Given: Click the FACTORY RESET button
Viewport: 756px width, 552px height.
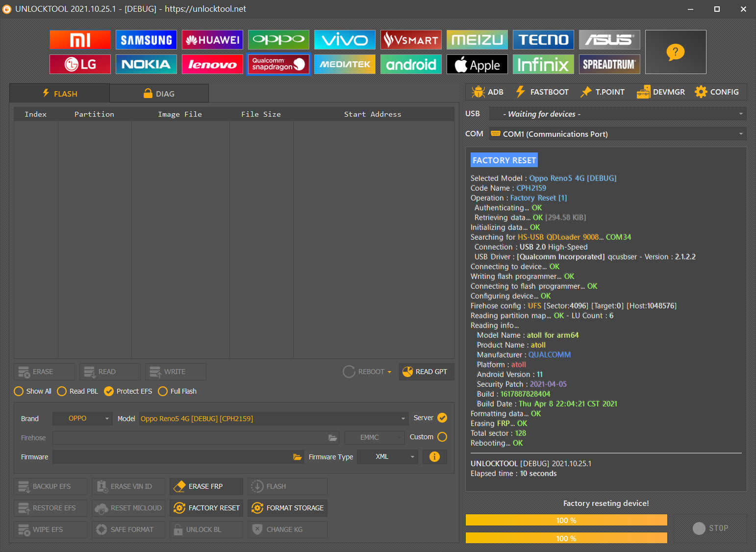Looking at the screenshot, I should click(x=206, y=508).
